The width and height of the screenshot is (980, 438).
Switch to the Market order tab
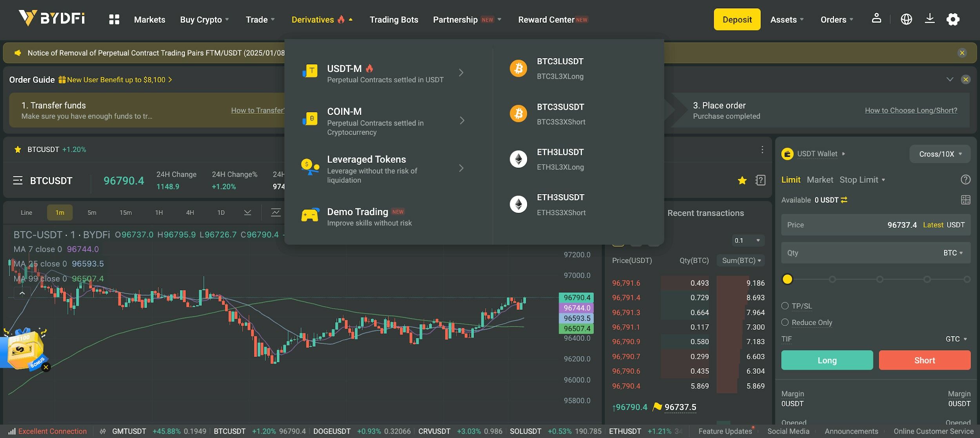820,180
